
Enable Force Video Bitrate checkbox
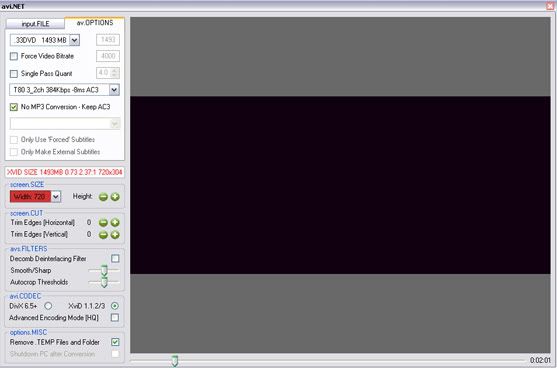coord(14,56)
